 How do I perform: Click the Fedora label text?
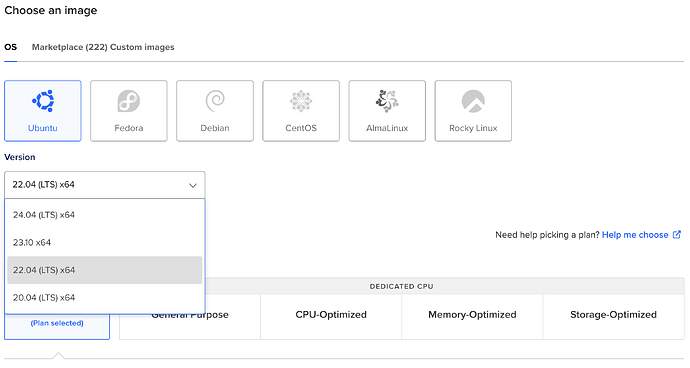click(x=128, y=128)
